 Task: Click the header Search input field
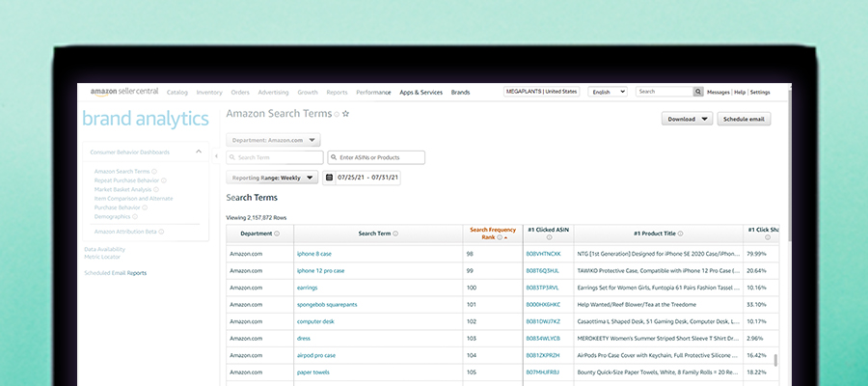665,92
